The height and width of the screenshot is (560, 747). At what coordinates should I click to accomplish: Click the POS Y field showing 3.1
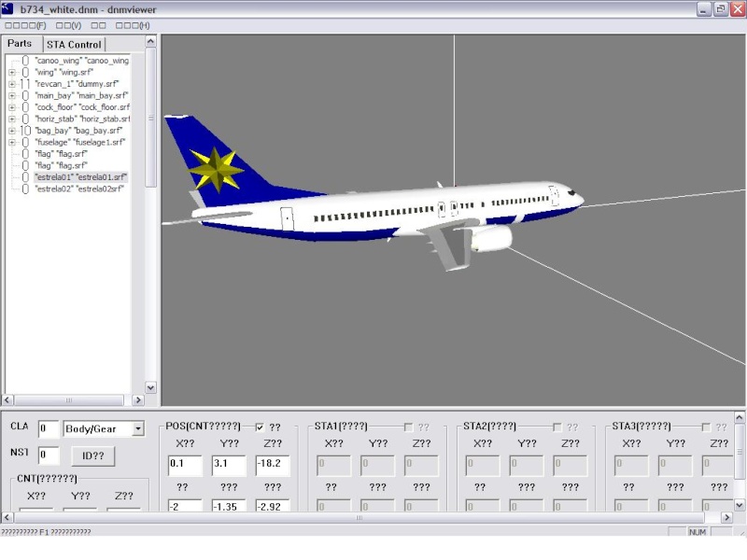(x=229, y=465)
